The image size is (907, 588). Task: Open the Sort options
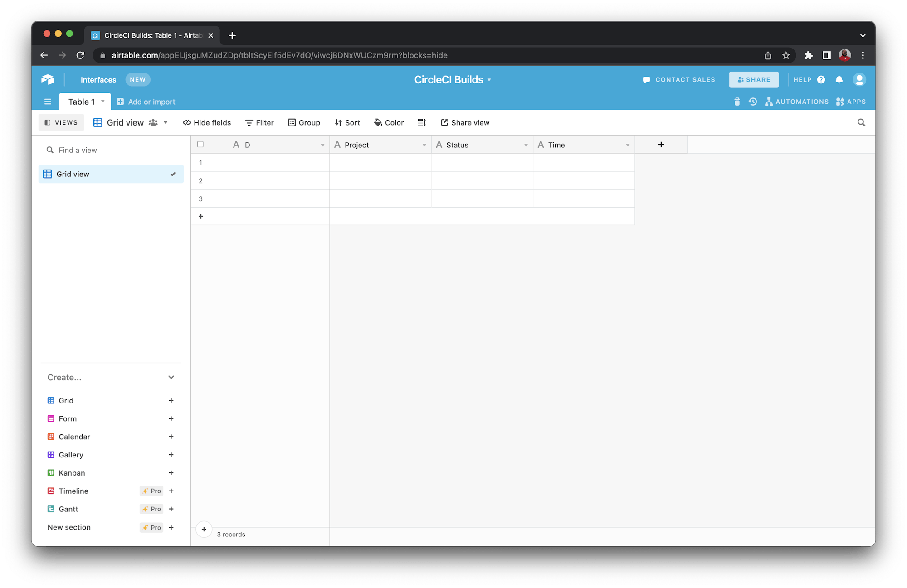click(x=347, y=122)
